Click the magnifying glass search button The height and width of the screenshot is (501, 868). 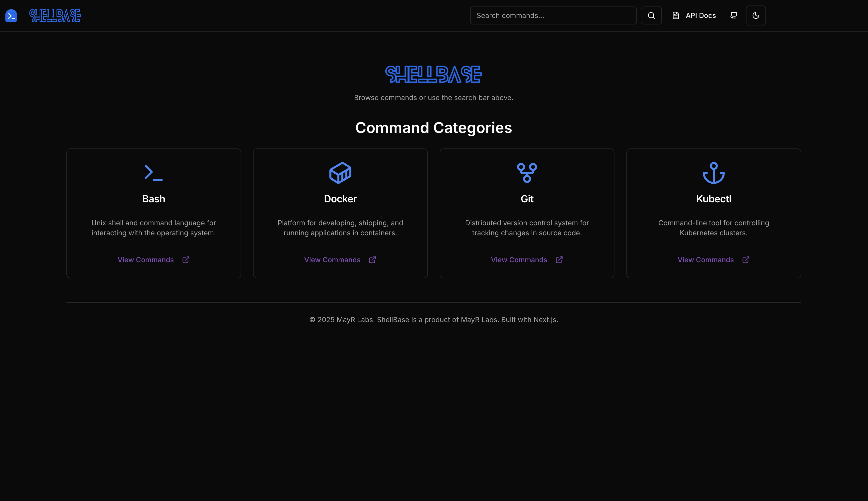click(x=651, y=15)
